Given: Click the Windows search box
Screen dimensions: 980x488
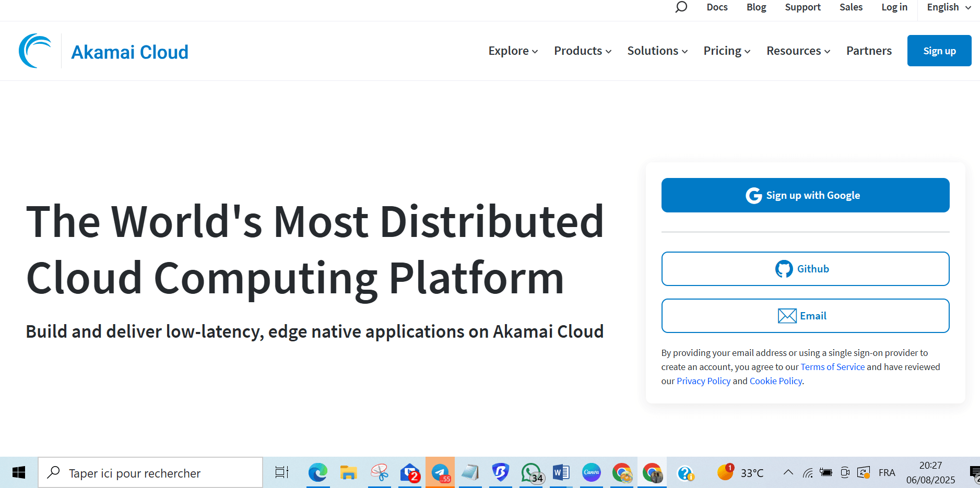Looking at the screenshot, I should click(x=150, y=473).
